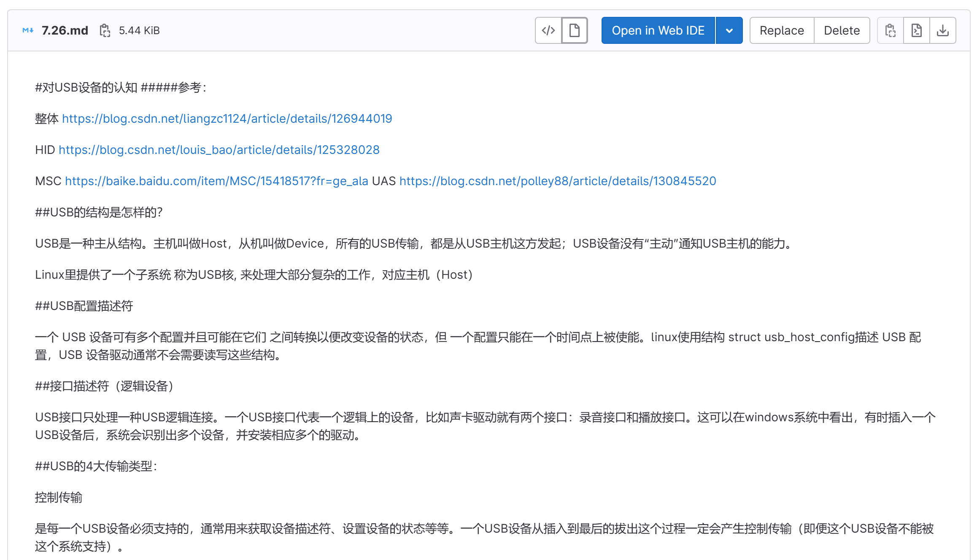
Task: Click the 7.26.md file name
Action: pos(65,30)
